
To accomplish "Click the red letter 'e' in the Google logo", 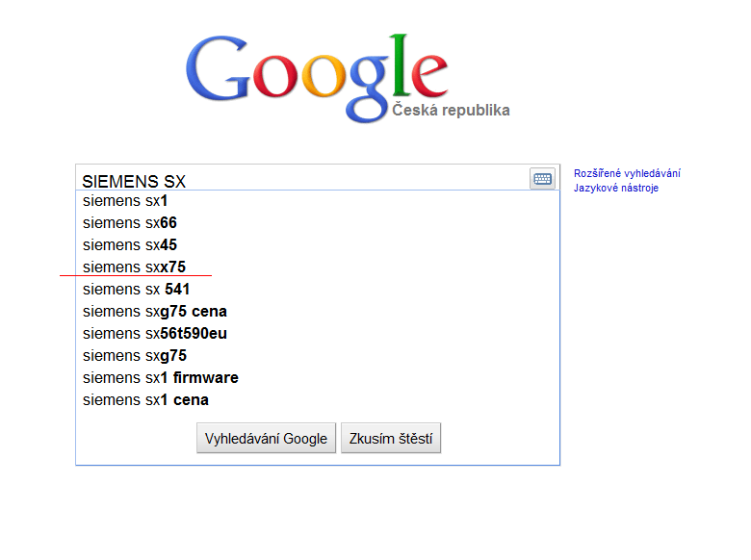I will pos(429,75).
